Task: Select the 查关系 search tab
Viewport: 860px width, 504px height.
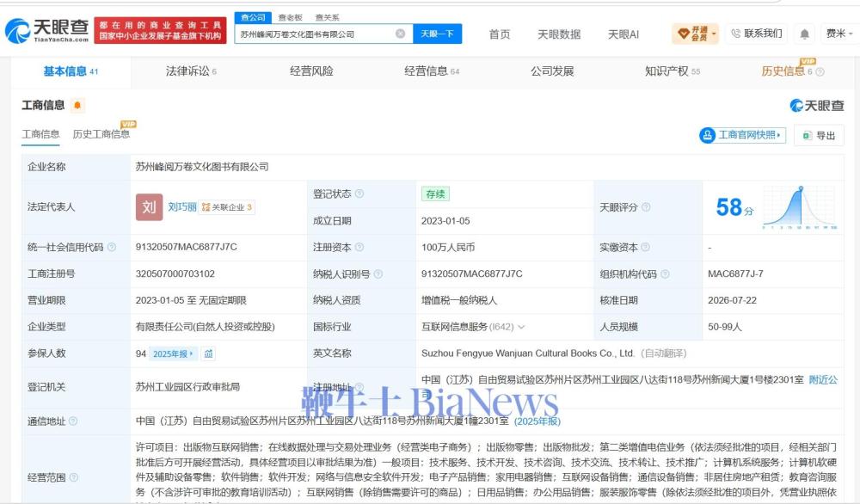Action: point(328,17)
